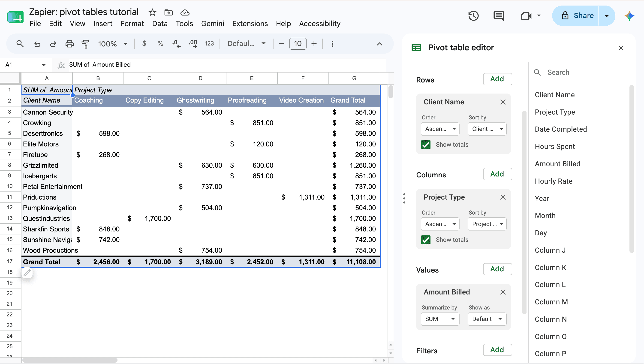This screenshot has width=644, height=364.
Task: Click the edit pencil below pivot table
Action: tap(27, 273)
